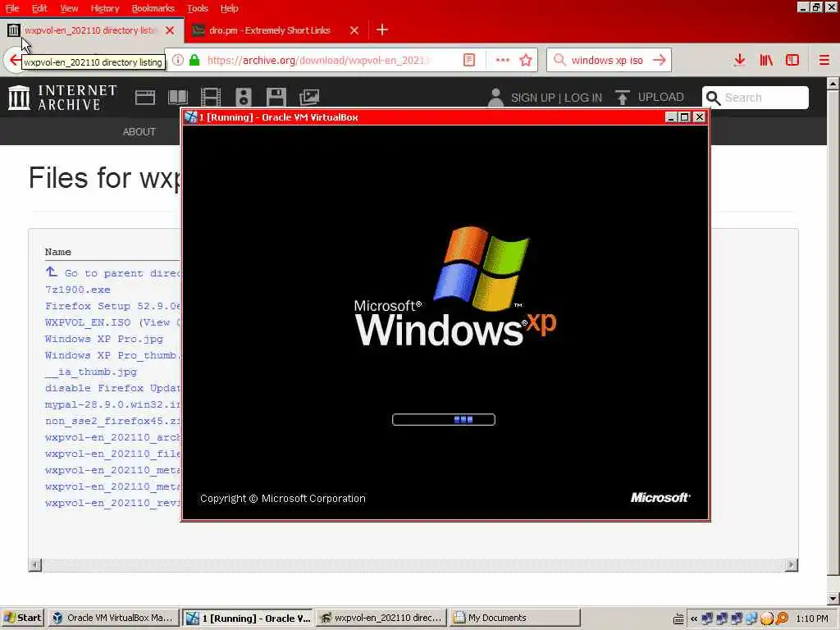840x630 pixels.
Task: Click the LOG IN link
Action: 583,98
